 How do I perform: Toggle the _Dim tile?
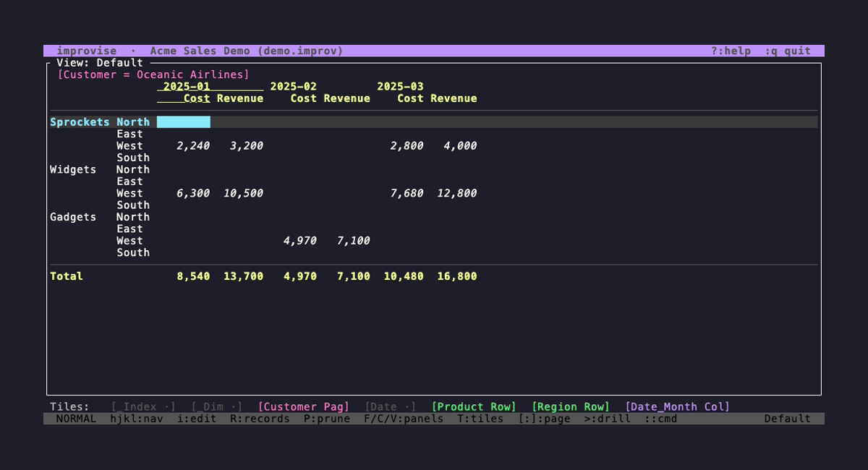216,406
